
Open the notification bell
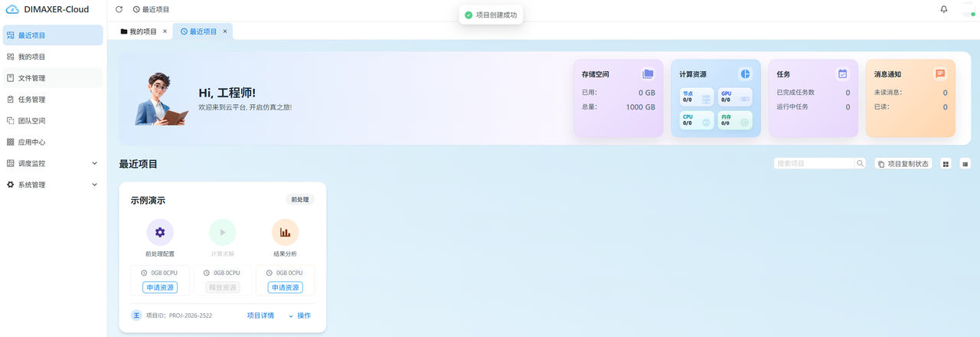[x=944, y=9]
